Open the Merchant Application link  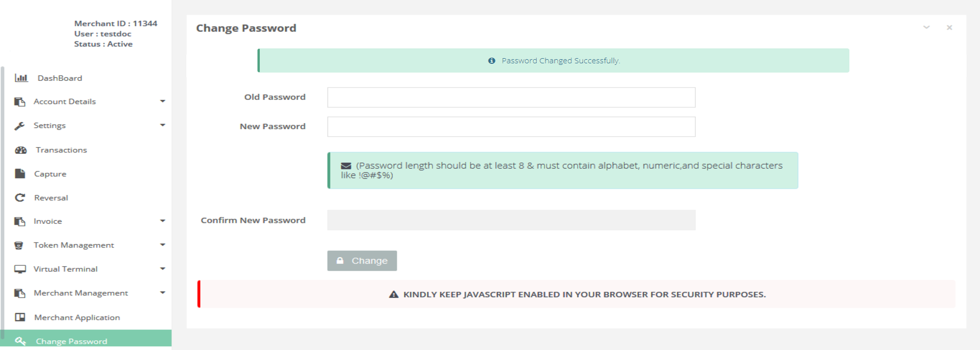77,318
